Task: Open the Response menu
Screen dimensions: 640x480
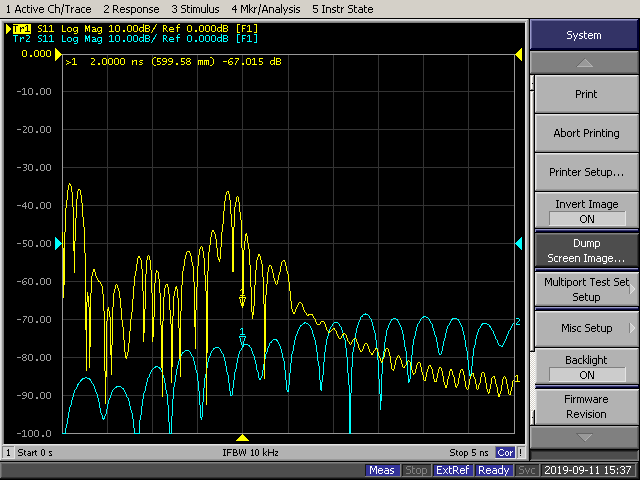Action: [131, 9]
